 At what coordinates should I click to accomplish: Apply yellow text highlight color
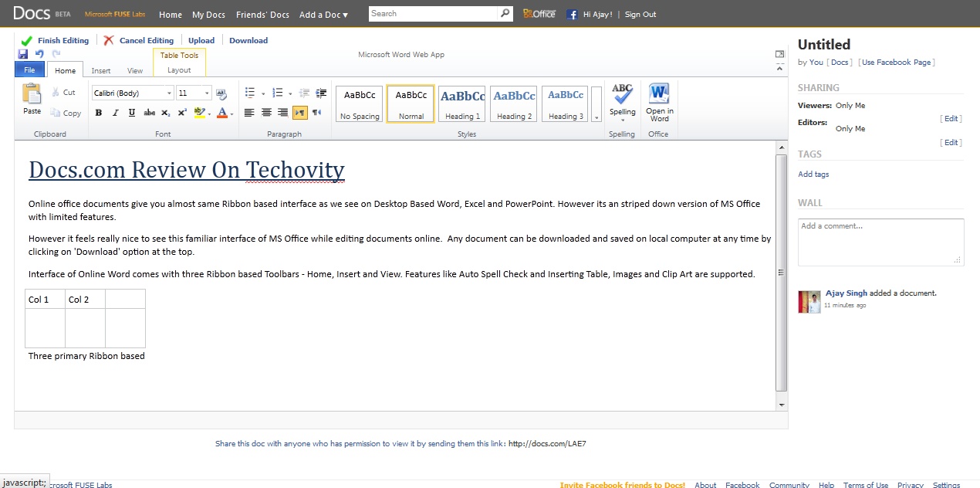coord(199,113)
